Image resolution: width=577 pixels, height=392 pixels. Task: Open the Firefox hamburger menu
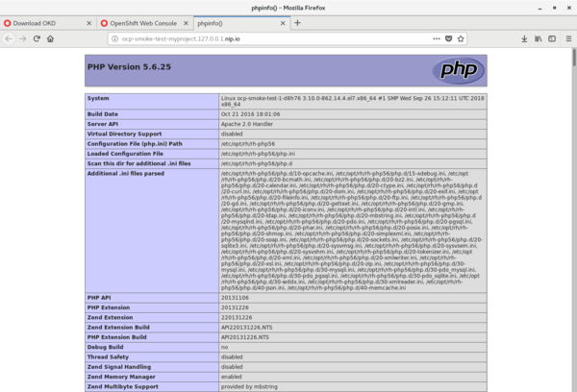[x=567, y=39]
